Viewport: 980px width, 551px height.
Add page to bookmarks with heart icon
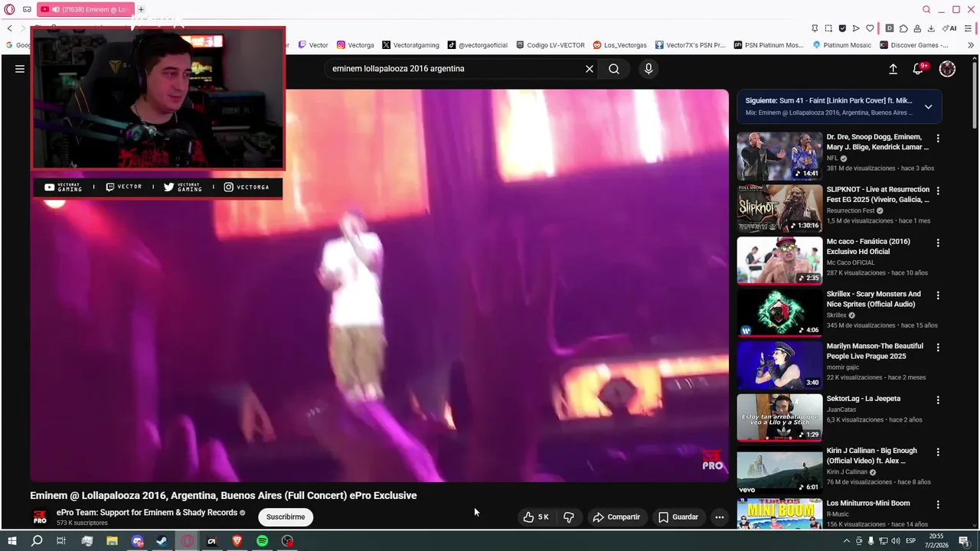870,28
